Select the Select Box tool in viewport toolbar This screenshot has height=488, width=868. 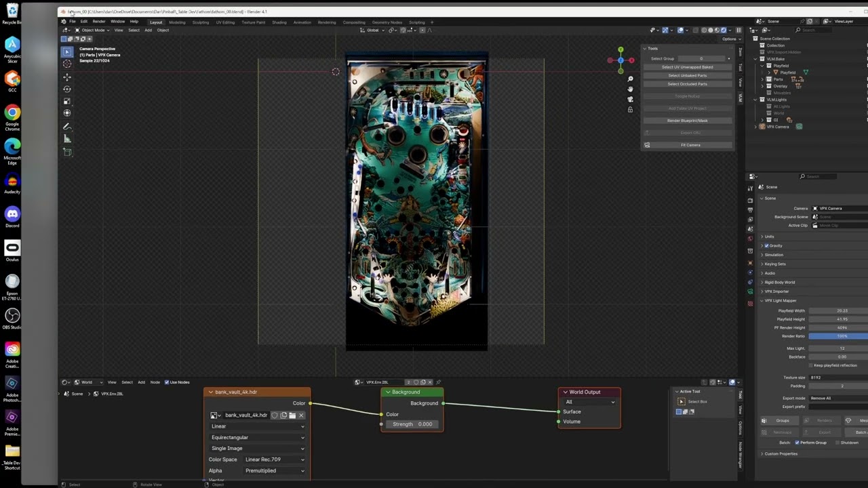[67, 52]
